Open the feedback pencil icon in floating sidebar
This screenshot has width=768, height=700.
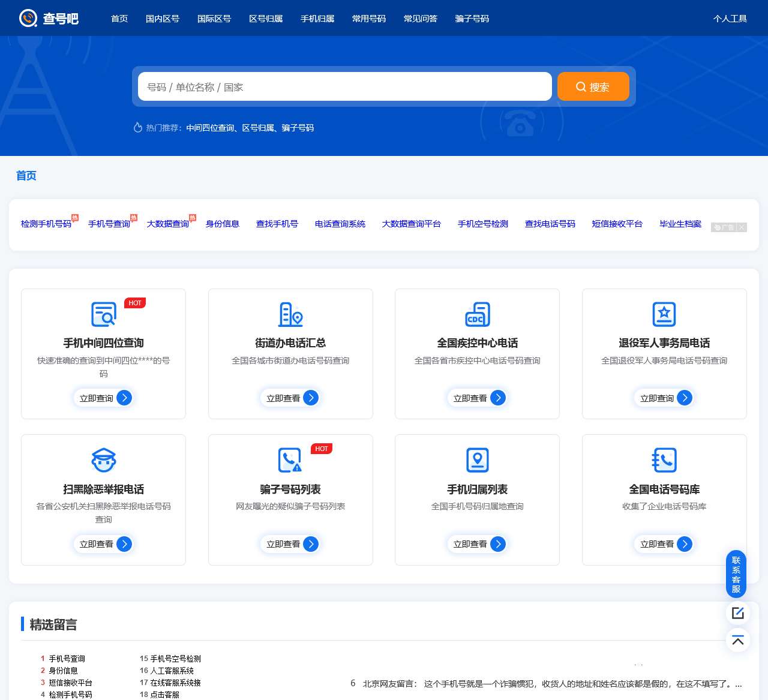coord(738,613)
